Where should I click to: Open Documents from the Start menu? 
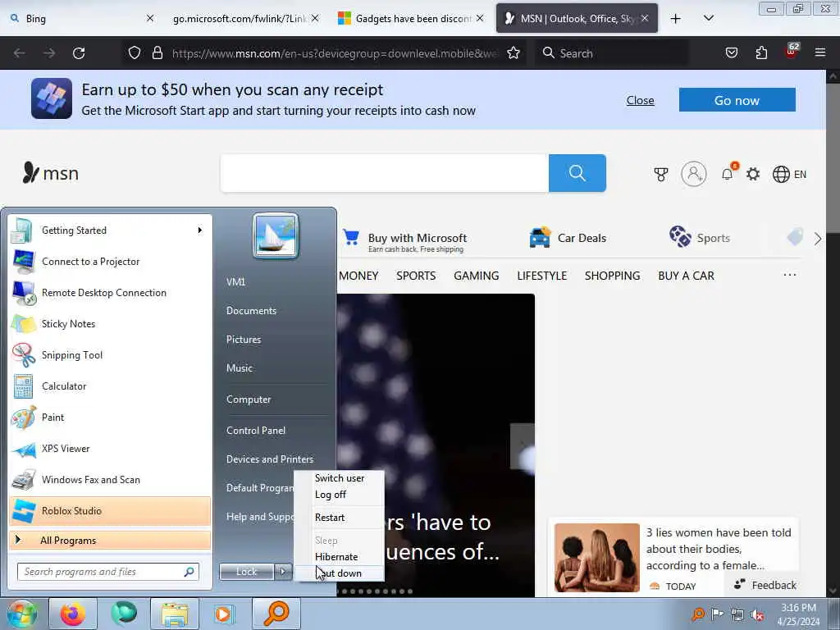pyautogui.click(x=251, y=311)
